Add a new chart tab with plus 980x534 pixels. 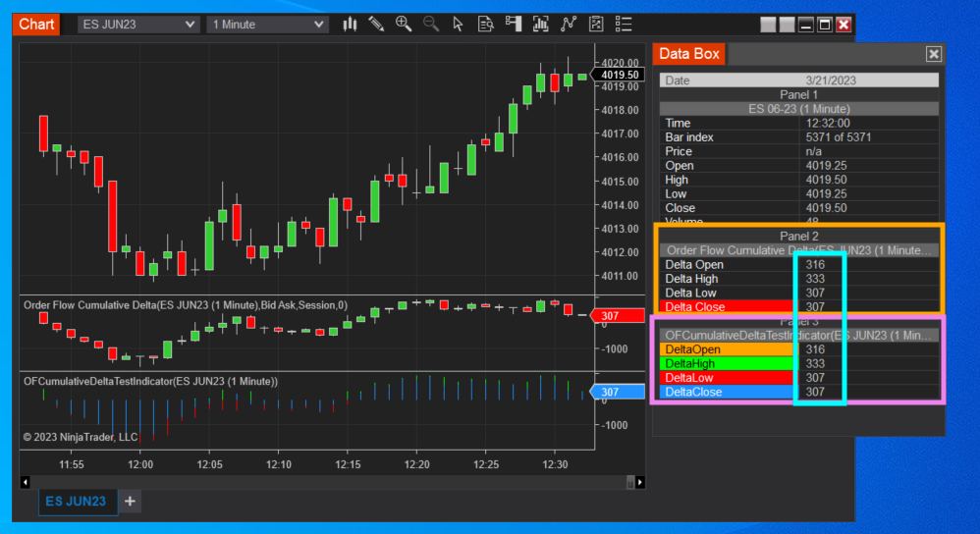pyautogui.click(x=130, y=502)
